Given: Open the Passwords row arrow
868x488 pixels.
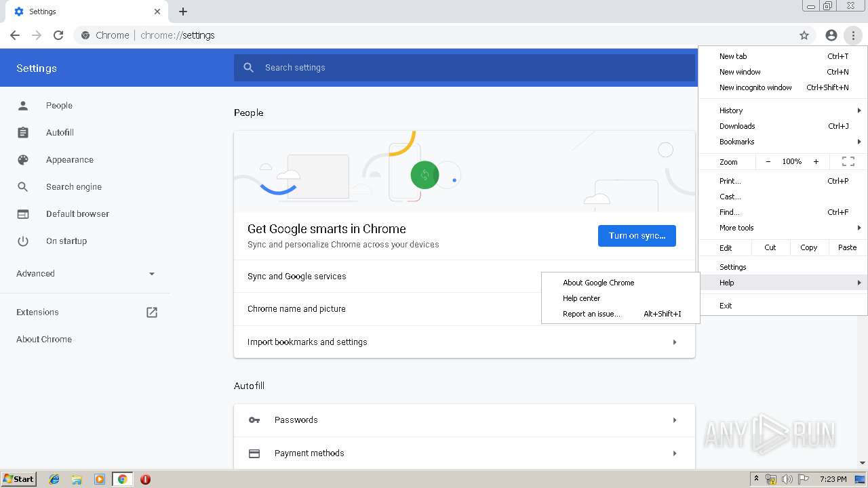Looking at the screenshot, I should (675, 420).
